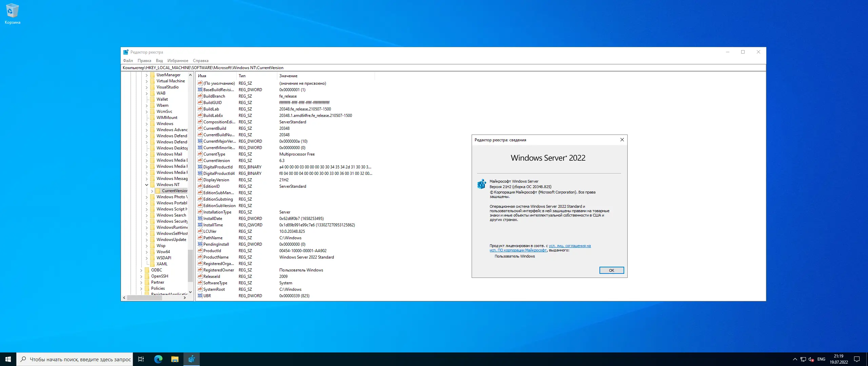Expand the CurrentVersion key node

pos(152,191)
